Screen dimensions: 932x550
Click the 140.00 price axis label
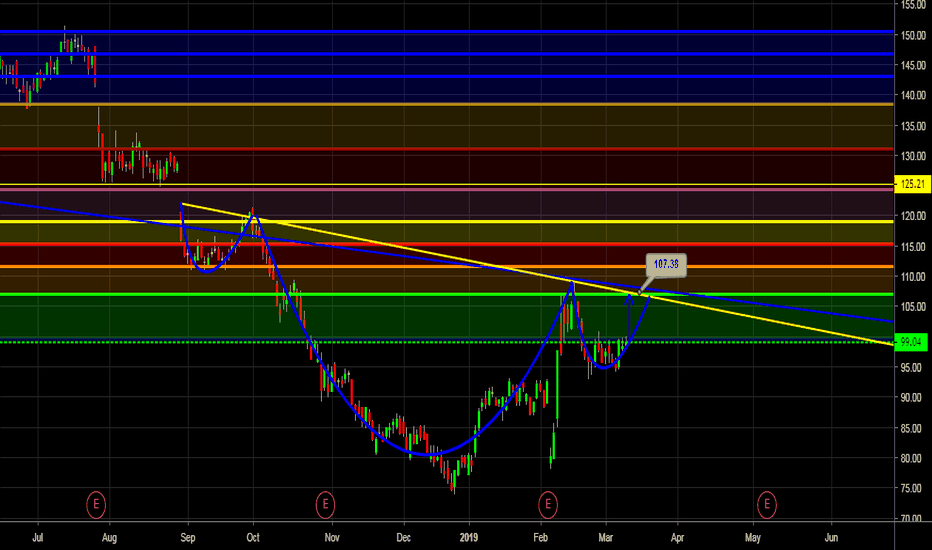[x=914, y=95]
